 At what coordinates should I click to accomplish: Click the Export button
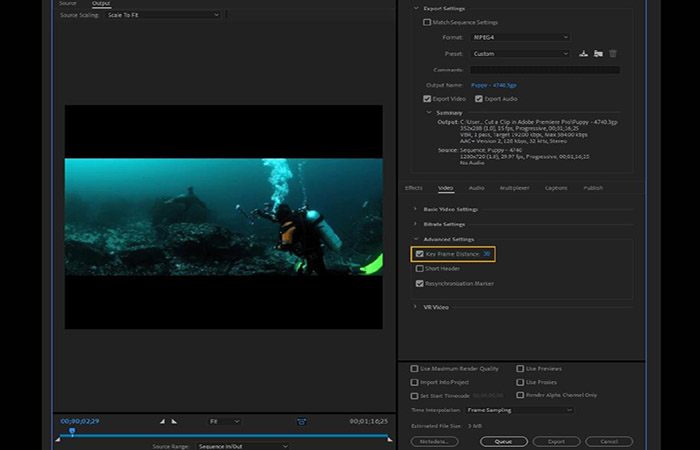point(556,442)
